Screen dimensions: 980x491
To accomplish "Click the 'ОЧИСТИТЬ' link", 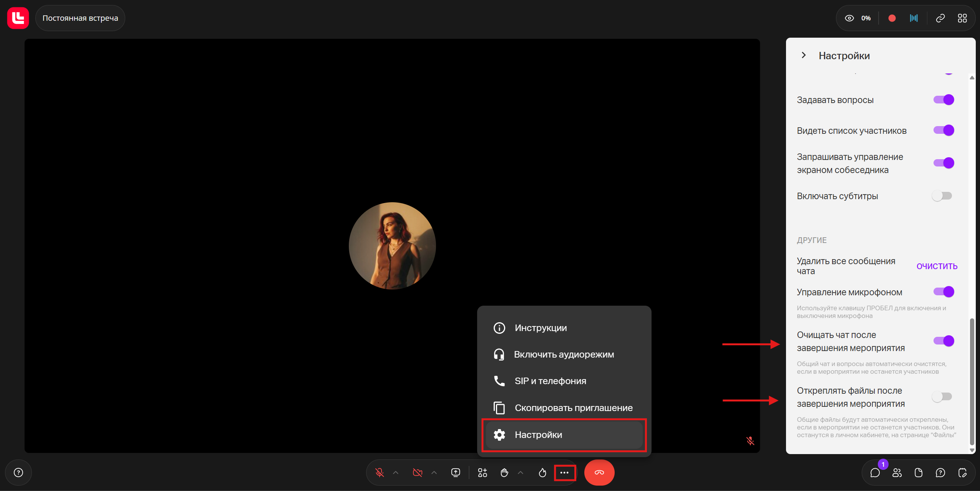I will click(x=937, y=266).
